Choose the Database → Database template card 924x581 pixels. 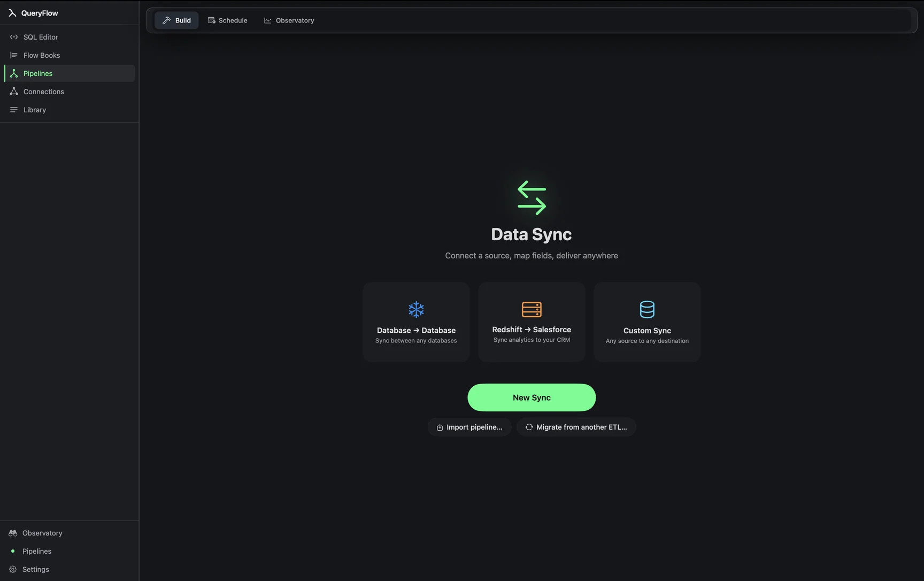[x=416, y=322]
